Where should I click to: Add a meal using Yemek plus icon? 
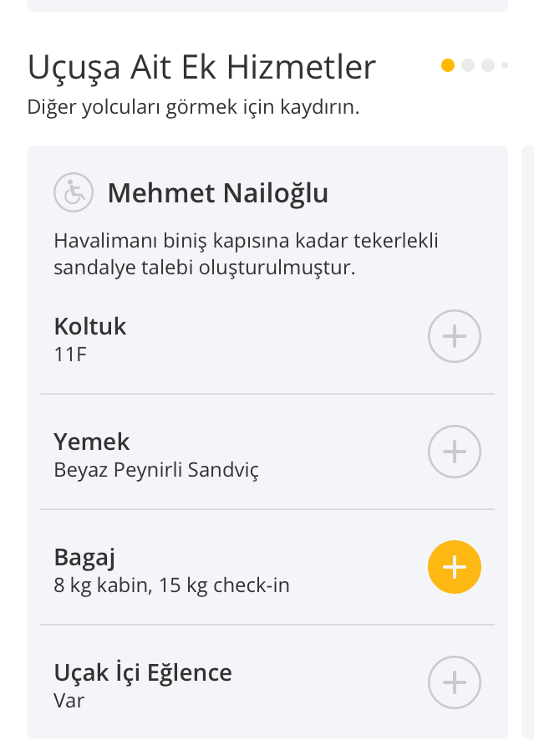pyautogui.click(x=454, y=452)
